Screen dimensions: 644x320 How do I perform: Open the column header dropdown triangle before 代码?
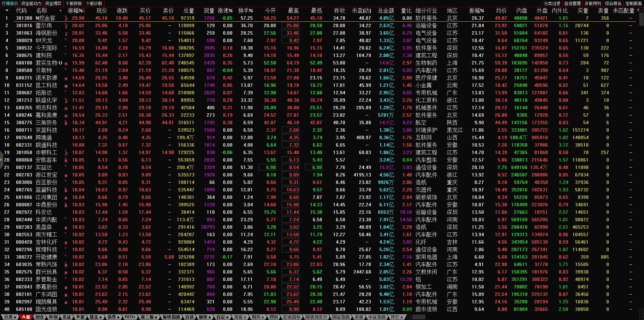coord(6,11)
